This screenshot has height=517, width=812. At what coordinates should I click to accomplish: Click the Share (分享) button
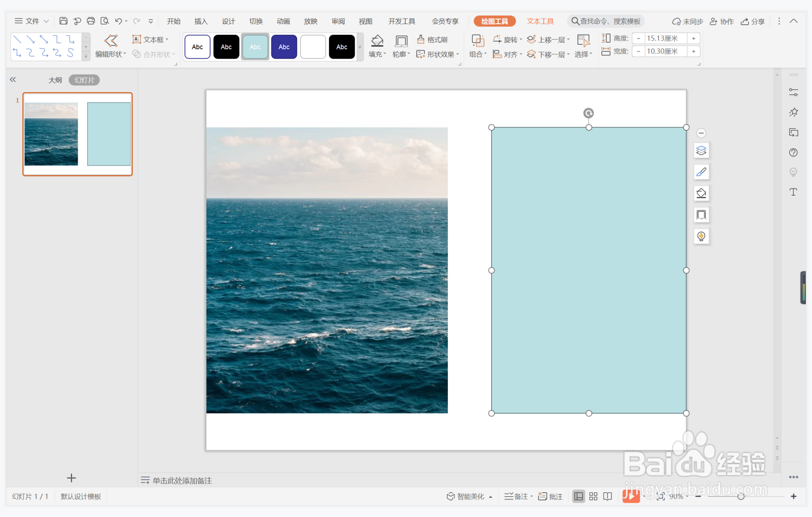(x=753, y=21)
